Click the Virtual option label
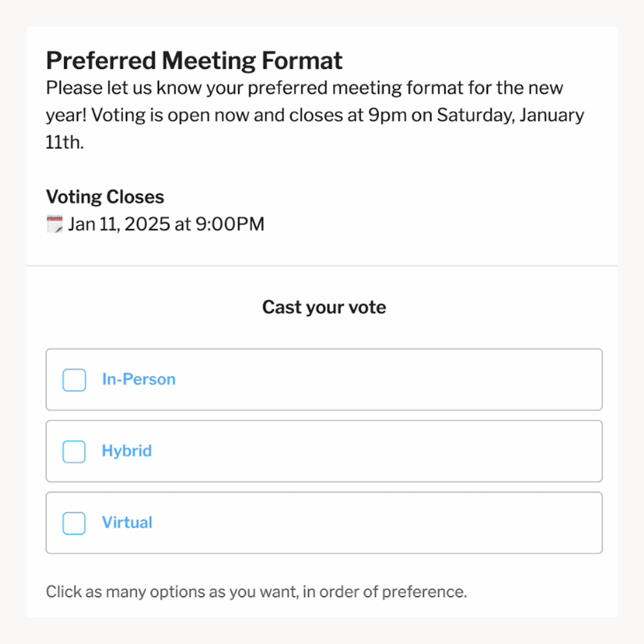644x644 pixels. (127, 522)
